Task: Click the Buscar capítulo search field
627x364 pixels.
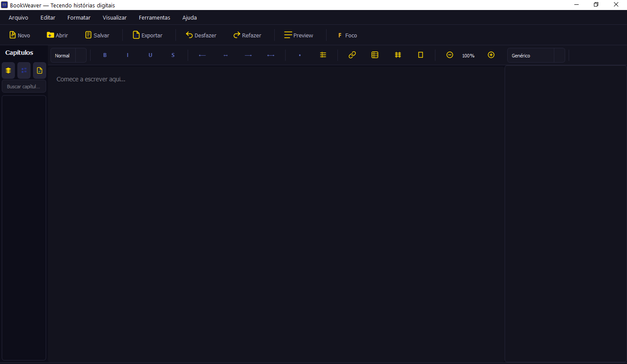Action: coord(24,87)
